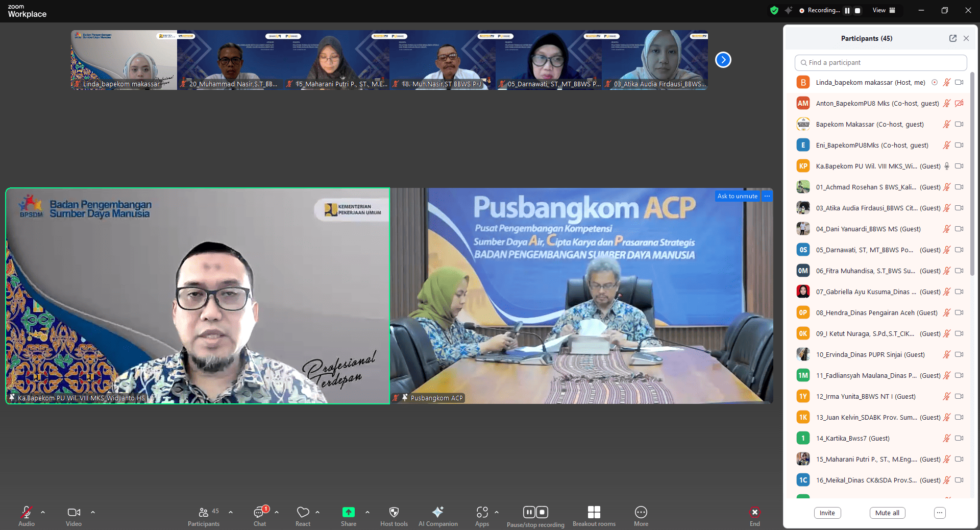Start screen sharing with the green Share button
This screenshot has height=530, width=980.
(x=349, y=516)
